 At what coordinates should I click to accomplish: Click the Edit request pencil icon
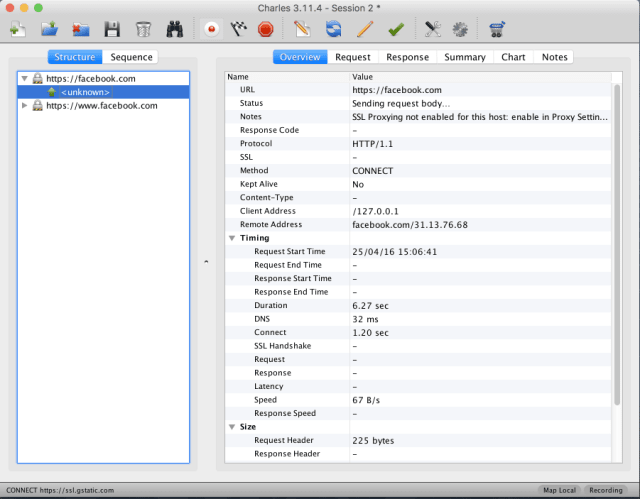[364, 29]
